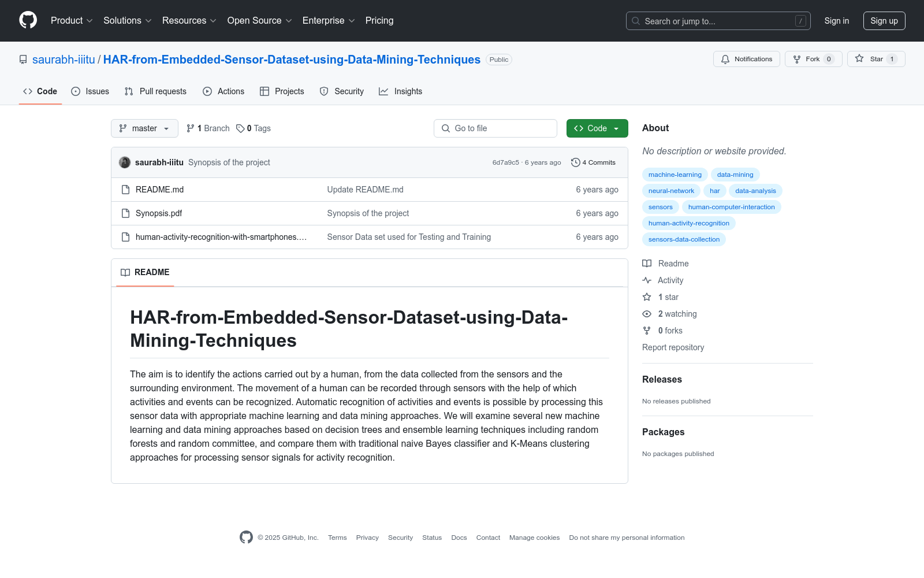Viewport: 924px width, 578px height.
Task: Expand the Enterprise menu
Action: [329, 21]
